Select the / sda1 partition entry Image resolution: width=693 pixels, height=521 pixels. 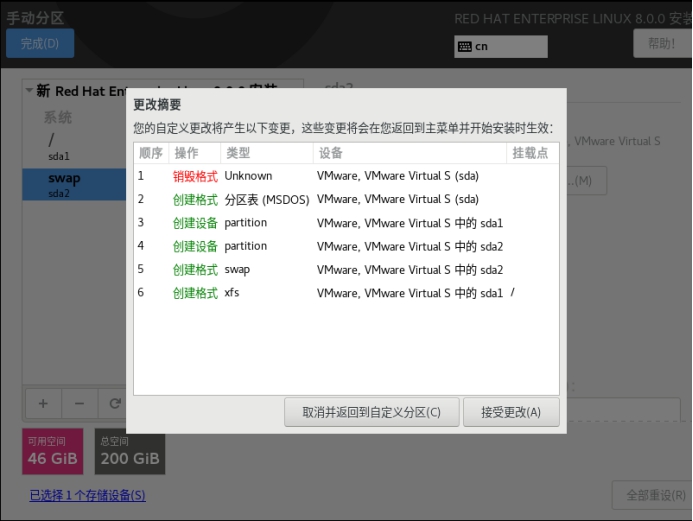point(74,147)
